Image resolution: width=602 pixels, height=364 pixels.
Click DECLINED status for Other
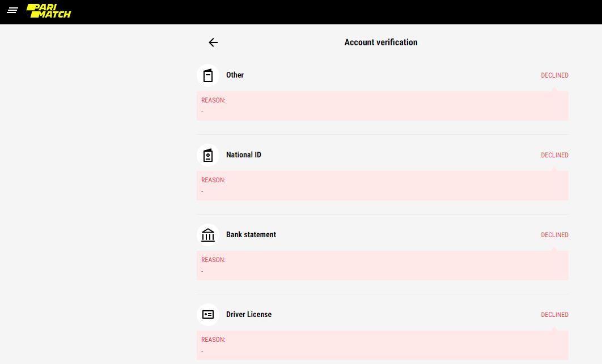coord(554,75)
